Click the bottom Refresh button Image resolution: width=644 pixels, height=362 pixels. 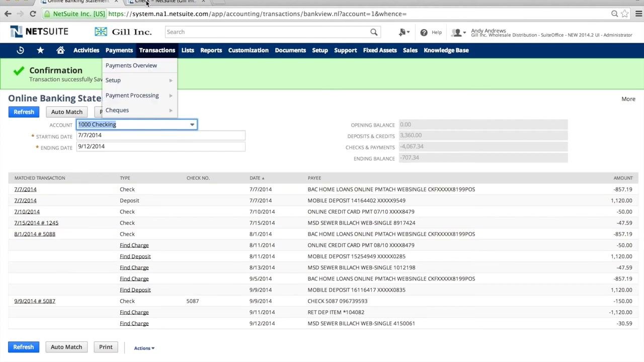tap(24, 347)
